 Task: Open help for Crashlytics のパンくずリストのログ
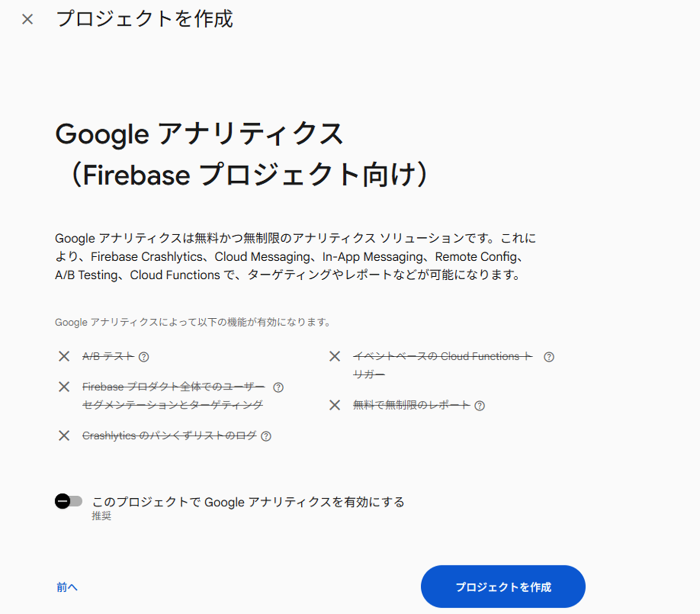click(x=267, y=436)
